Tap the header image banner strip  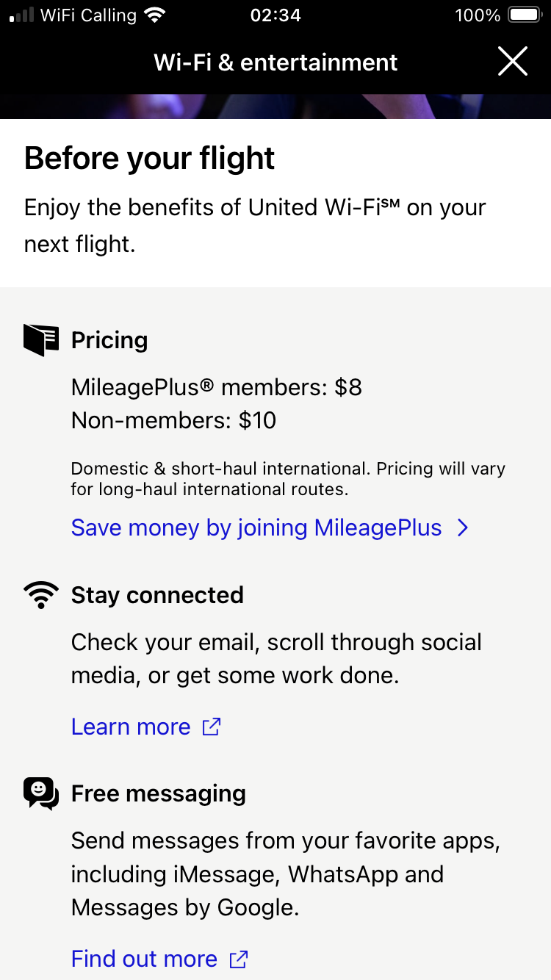(275, 107)
